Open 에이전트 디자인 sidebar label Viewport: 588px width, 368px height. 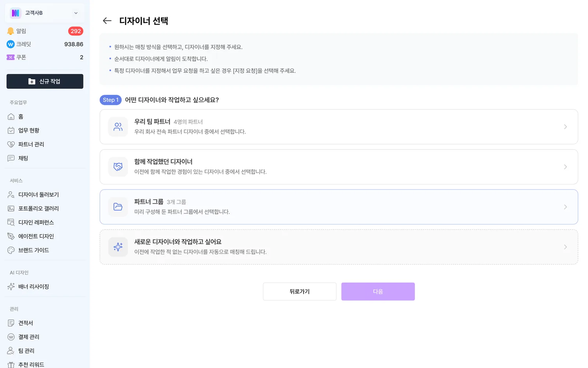pyautogui.click(x=36, y=236)
